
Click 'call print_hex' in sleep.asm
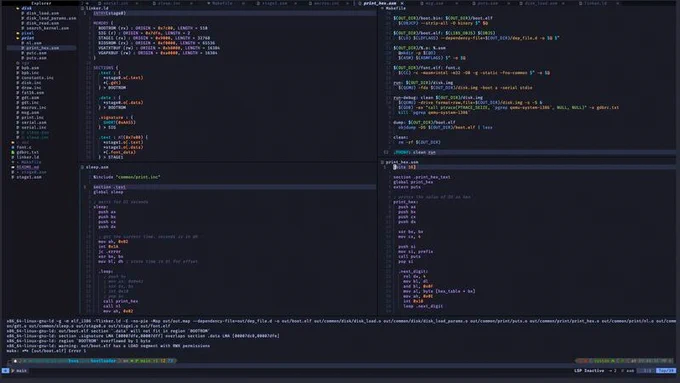point(121,301)
